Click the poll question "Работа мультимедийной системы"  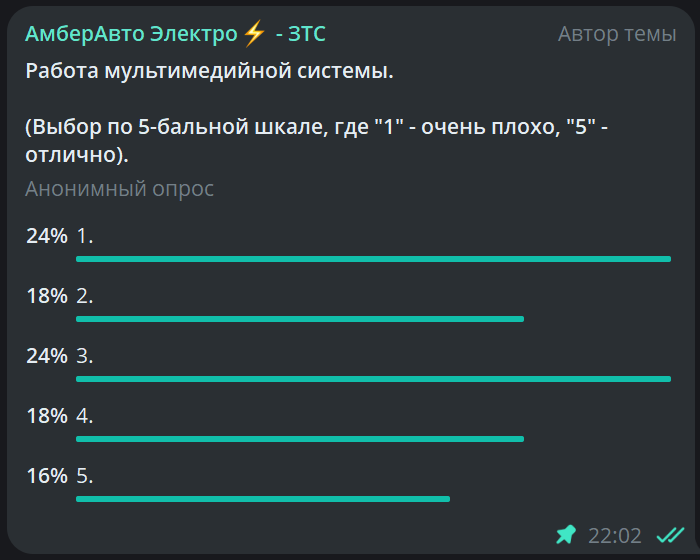click(209, 72)
